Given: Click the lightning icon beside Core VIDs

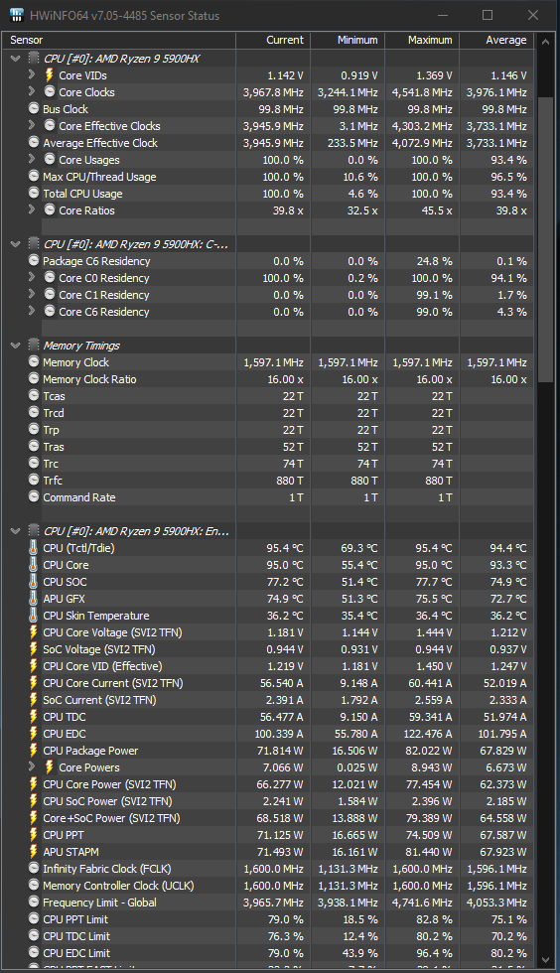Looking at the screenshot, I should 50,75.
